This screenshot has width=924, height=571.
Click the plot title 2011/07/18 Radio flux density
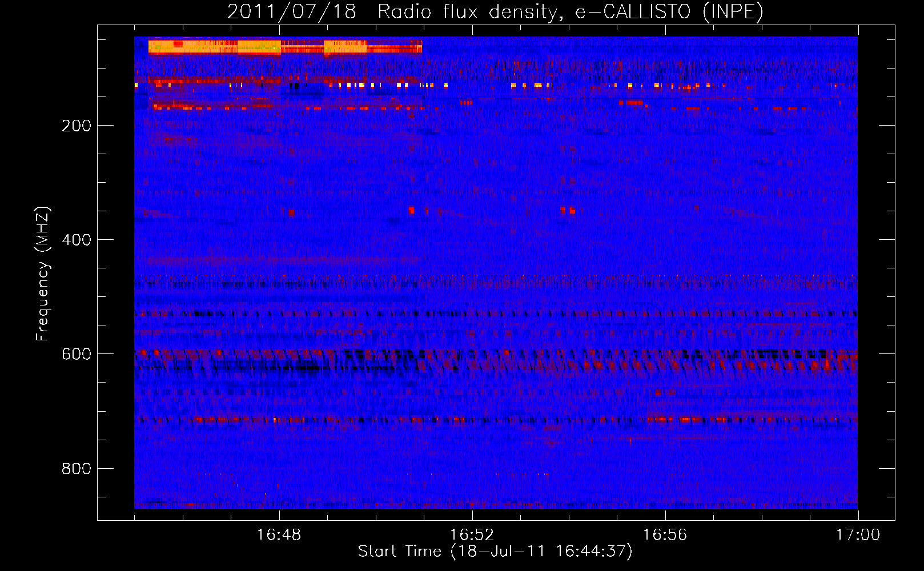[x=495, y=11]
